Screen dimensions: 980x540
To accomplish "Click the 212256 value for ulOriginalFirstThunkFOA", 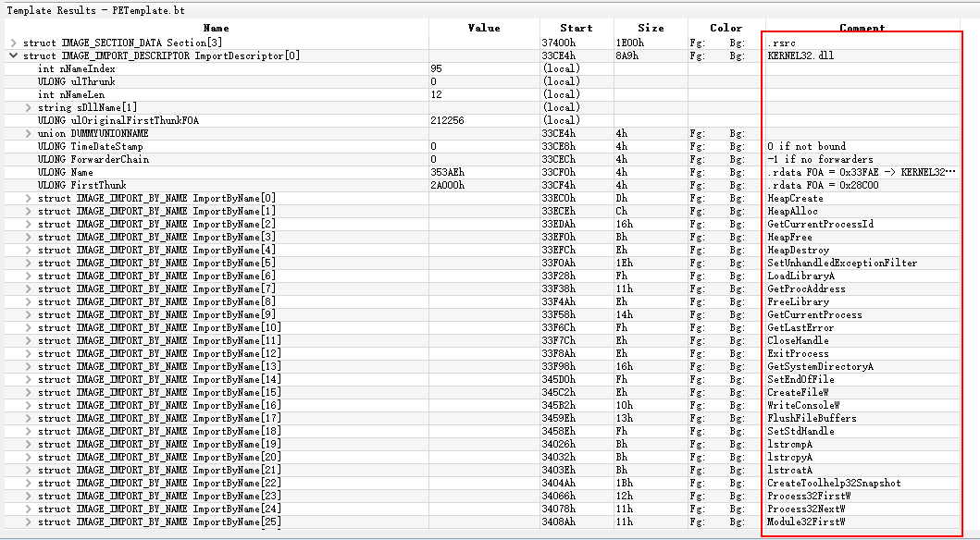I will tap(448, 121).
